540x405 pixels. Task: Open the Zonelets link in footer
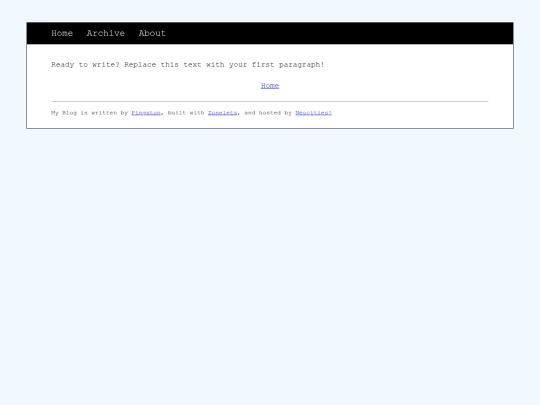coord(222,113)
